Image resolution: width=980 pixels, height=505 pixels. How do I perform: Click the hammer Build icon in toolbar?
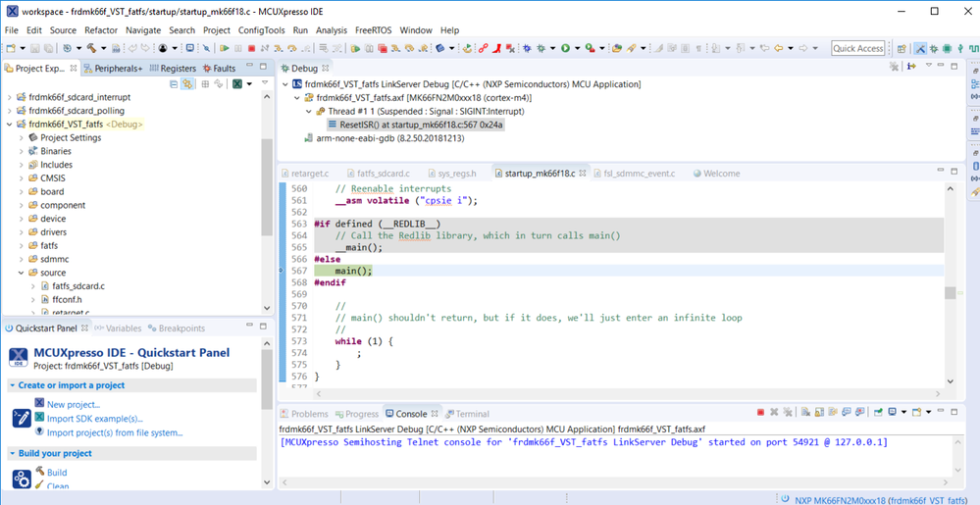click(x=92, y=48)
